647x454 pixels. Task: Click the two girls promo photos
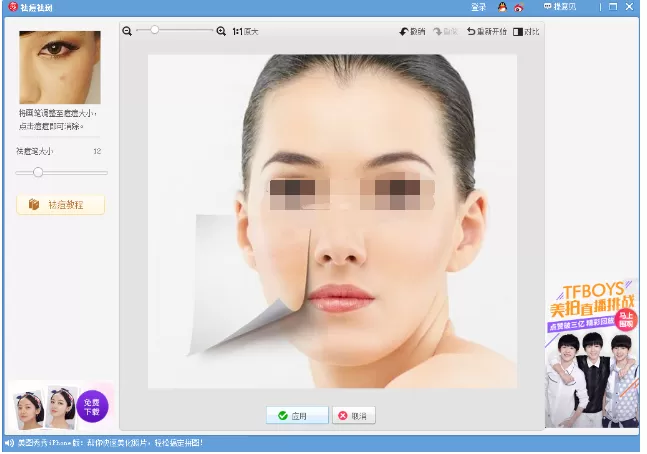[45, 407]
